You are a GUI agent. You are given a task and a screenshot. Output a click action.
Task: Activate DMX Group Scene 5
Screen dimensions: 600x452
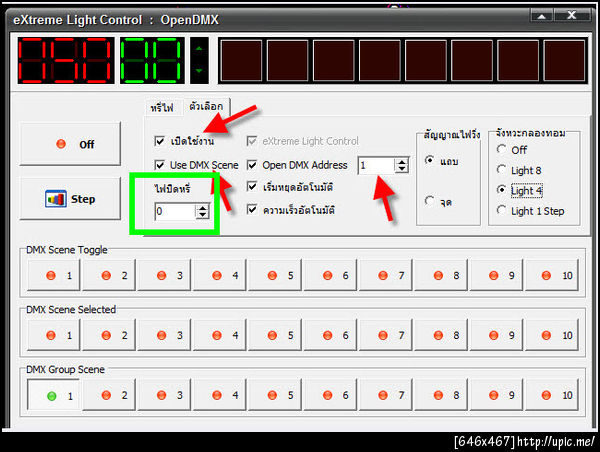pyautogui.click(x=275, y=395)
